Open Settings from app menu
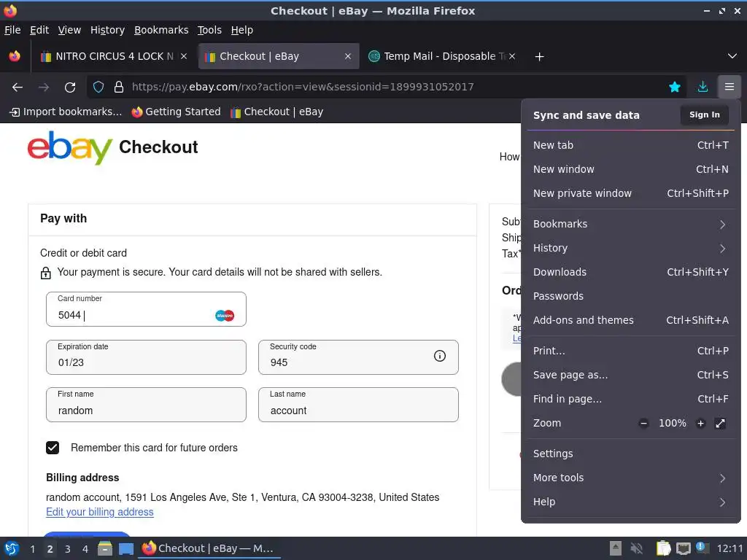 (630, 454)
